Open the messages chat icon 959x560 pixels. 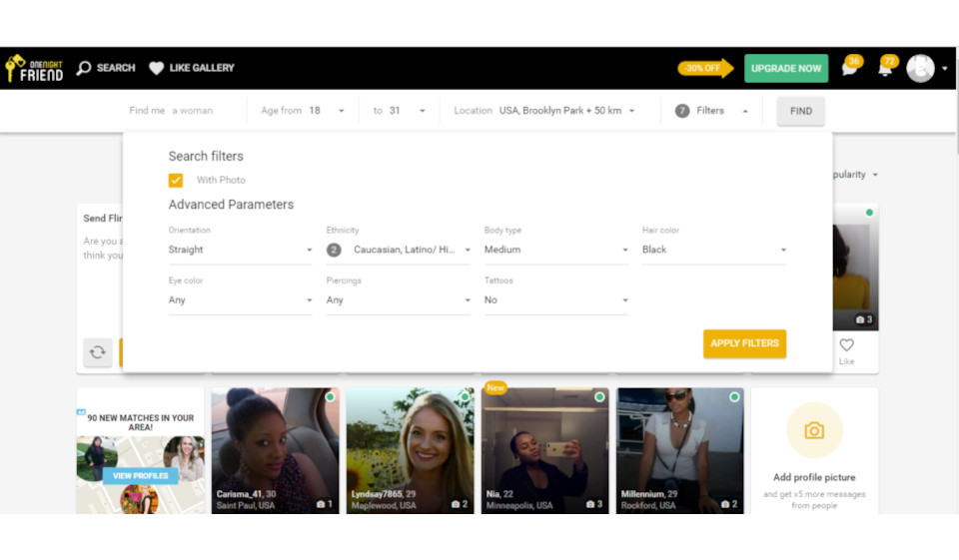click(x=849, y=69)
